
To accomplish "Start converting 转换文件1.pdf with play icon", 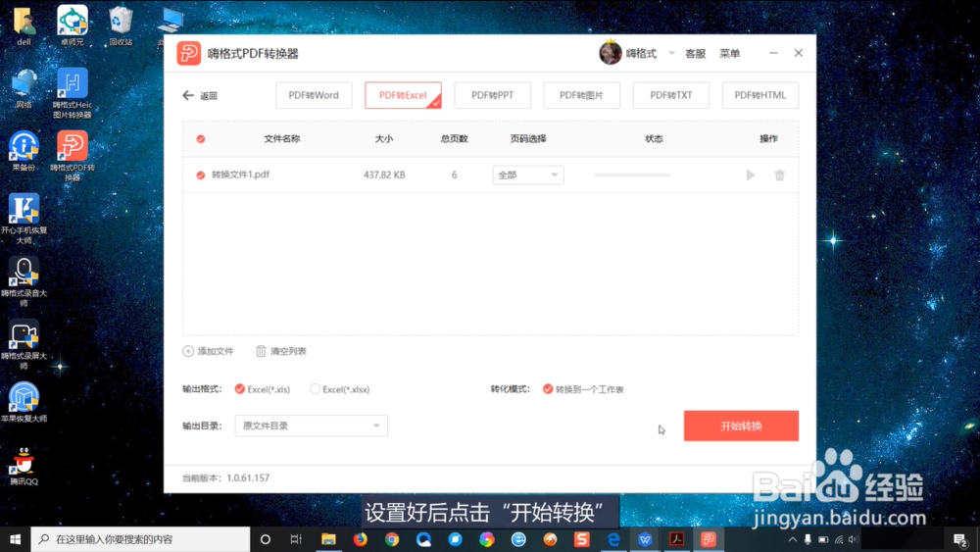I will click(750, 176).
